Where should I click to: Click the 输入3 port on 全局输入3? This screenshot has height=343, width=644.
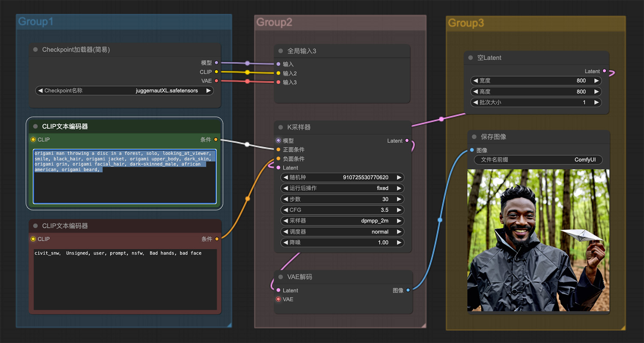click(278, 82)
